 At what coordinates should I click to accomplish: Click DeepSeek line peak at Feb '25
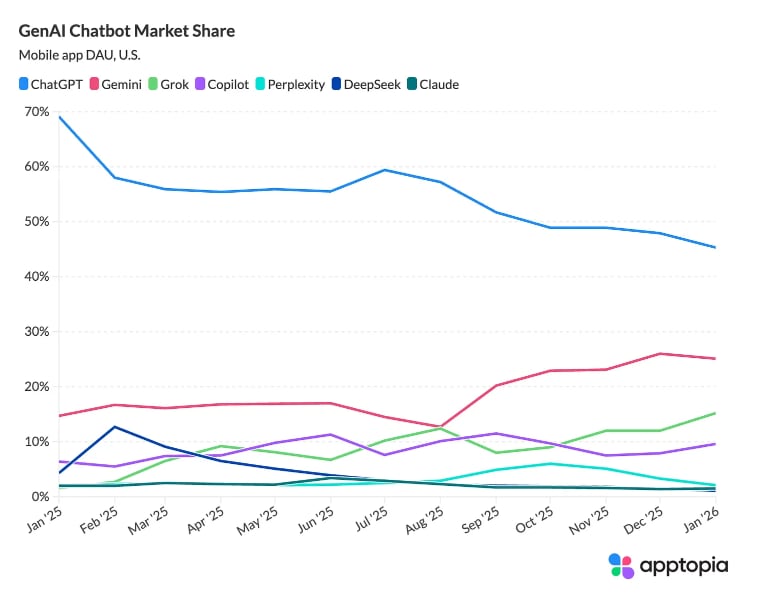pyautogui.click(x=115, y=427)
